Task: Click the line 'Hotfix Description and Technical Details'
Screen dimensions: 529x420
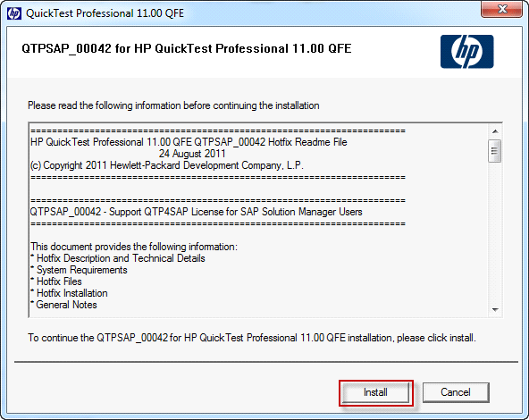Action: click(x=118, y=258)
